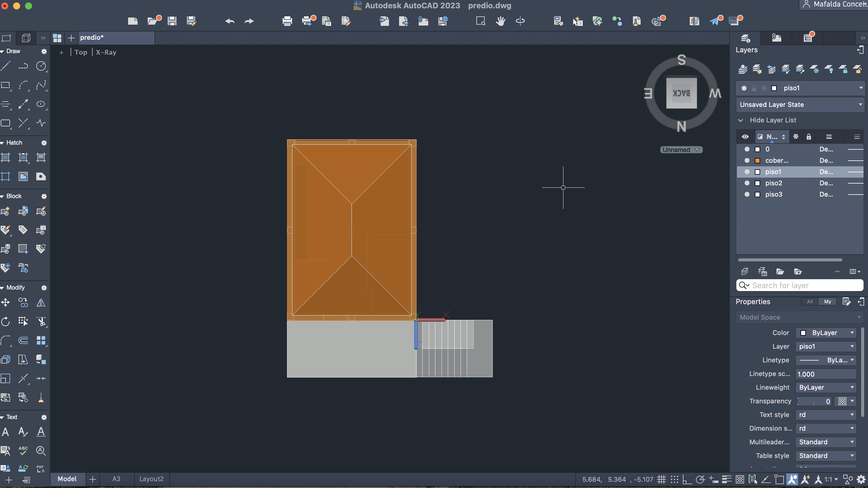Select the Circle tool in the Draw panel

point(41,66)
